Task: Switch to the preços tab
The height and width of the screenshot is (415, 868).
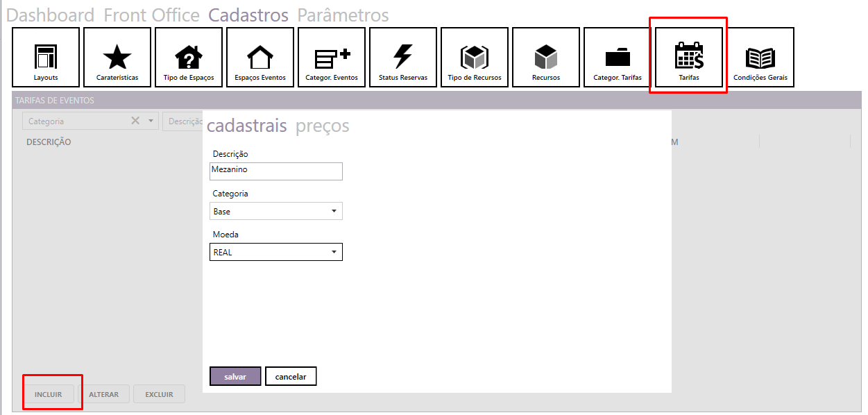Action: click(322, 126)
